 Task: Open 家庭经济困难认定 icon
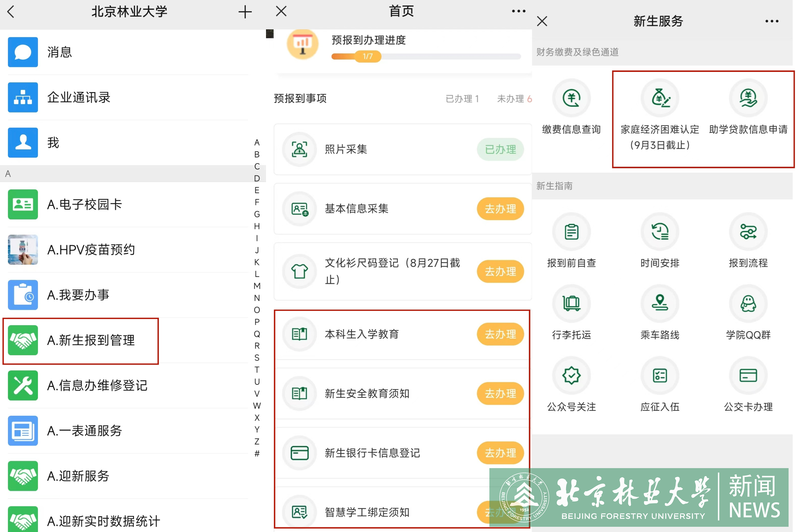[660, 98]
